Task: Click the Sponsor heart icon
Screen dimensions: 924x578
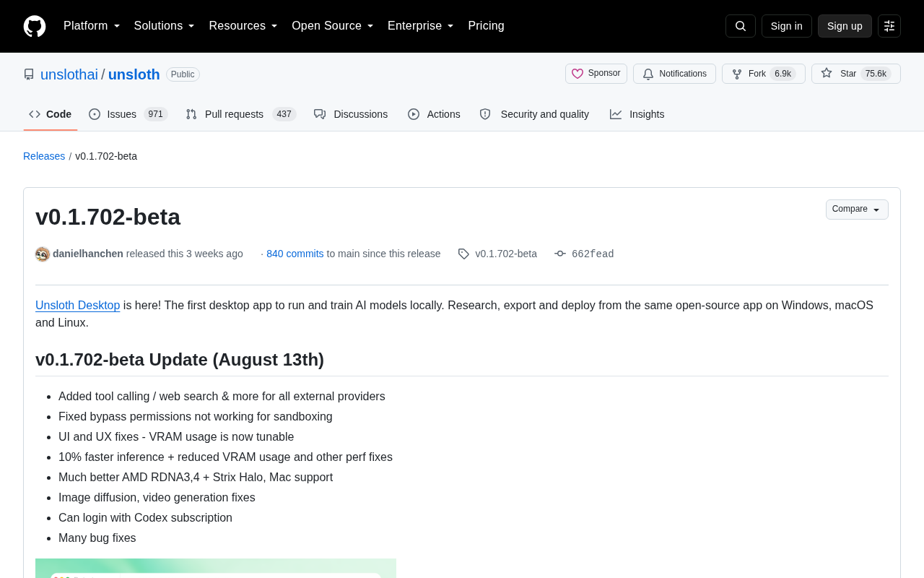Action: click(x=577, y=74)
